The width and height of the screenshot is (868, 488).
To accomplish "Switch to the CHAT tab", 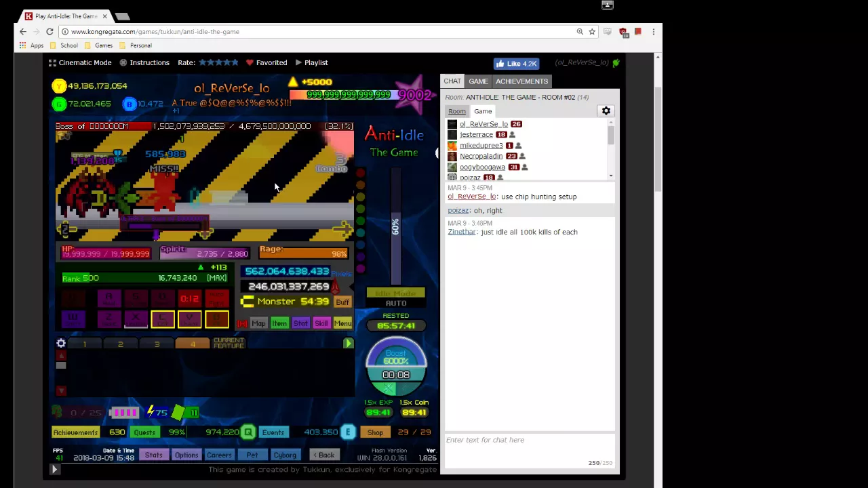I will point(452,81).
